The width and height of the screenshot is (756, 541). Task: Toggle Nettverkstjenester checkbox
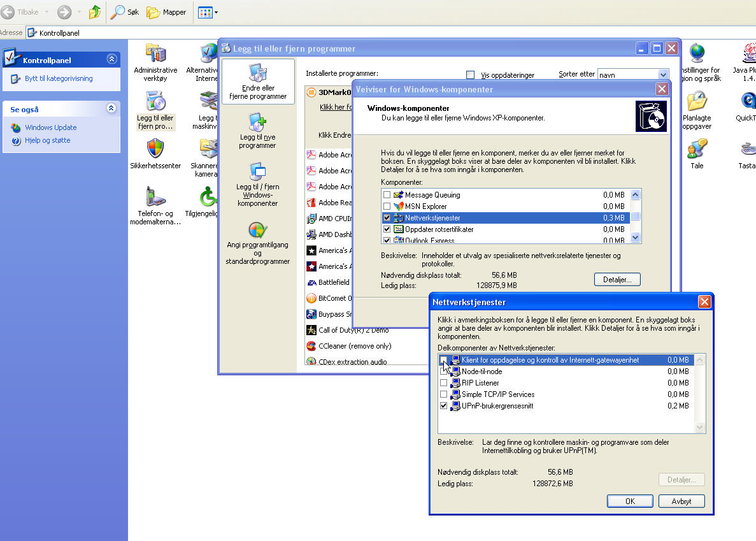point(387,218)
